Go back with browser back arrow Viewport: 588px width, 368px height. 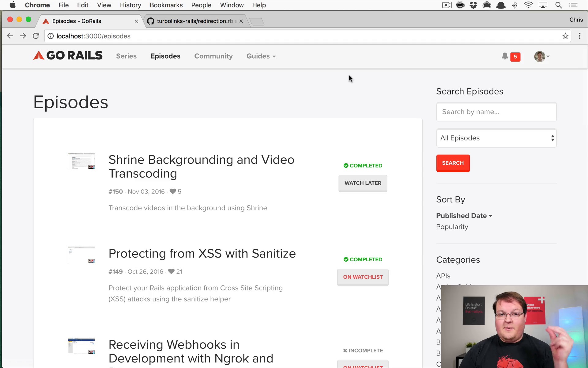click(10, 36)
